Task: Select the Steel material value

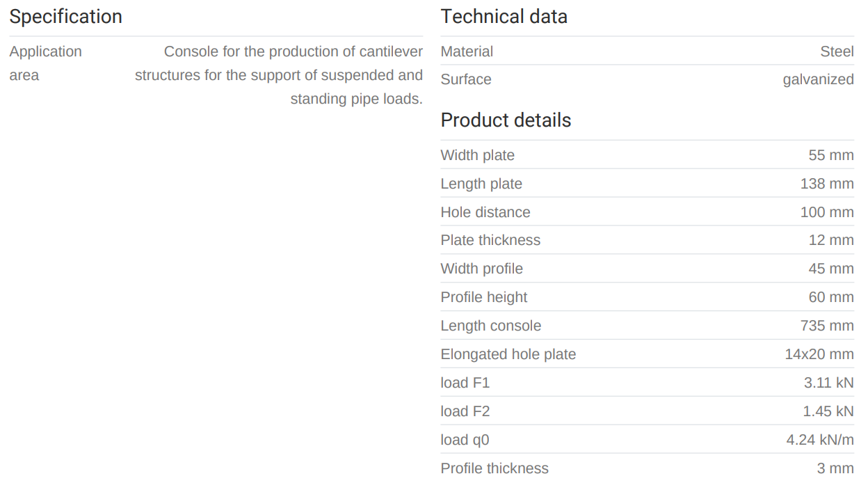Action: [837, 52]
